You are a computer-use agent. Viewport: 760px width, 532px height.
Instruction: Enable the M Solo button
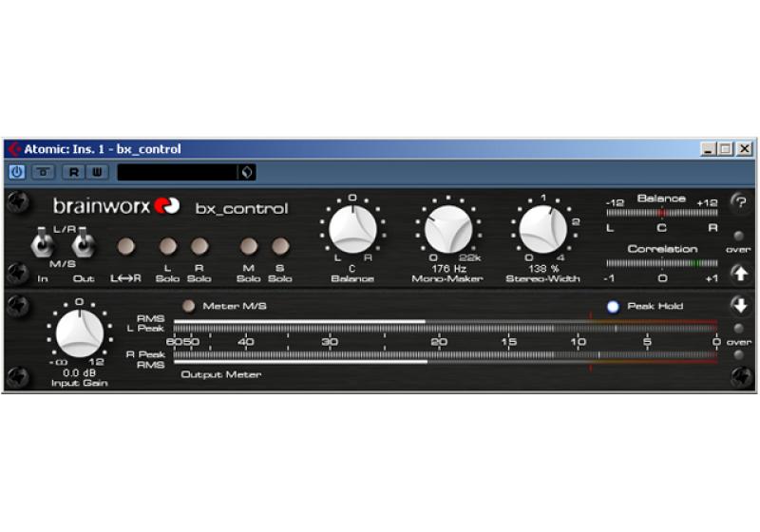click(x=249, y=247)
